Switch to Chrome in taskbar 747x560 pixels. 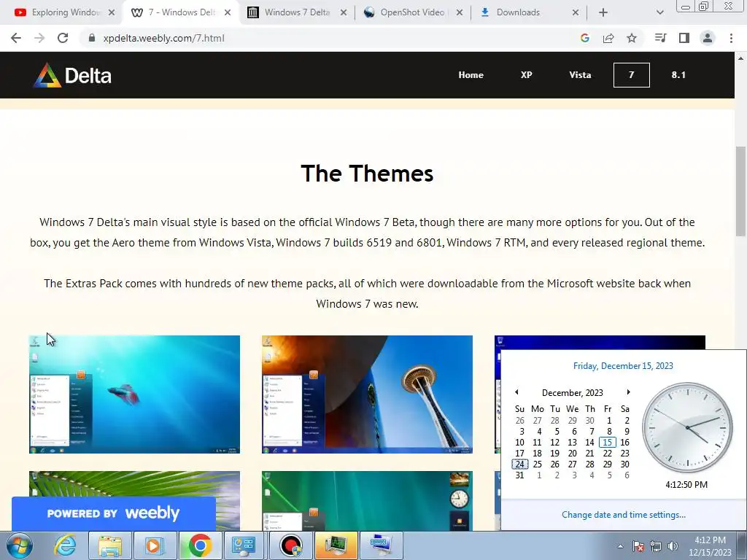coord(200,545)
